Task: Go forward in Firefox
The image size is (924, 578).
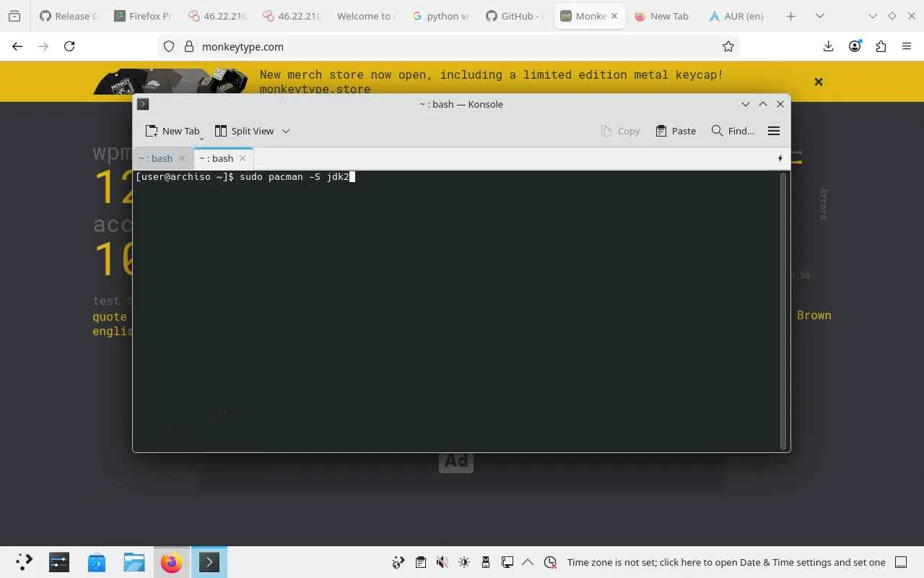Action: pos(43,46)
